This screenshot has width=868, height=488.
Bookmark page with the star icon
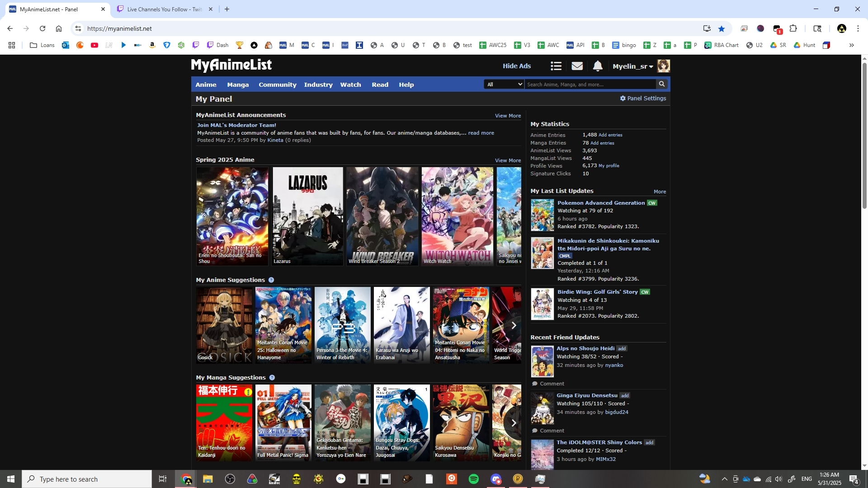click(x=722, y=28)
